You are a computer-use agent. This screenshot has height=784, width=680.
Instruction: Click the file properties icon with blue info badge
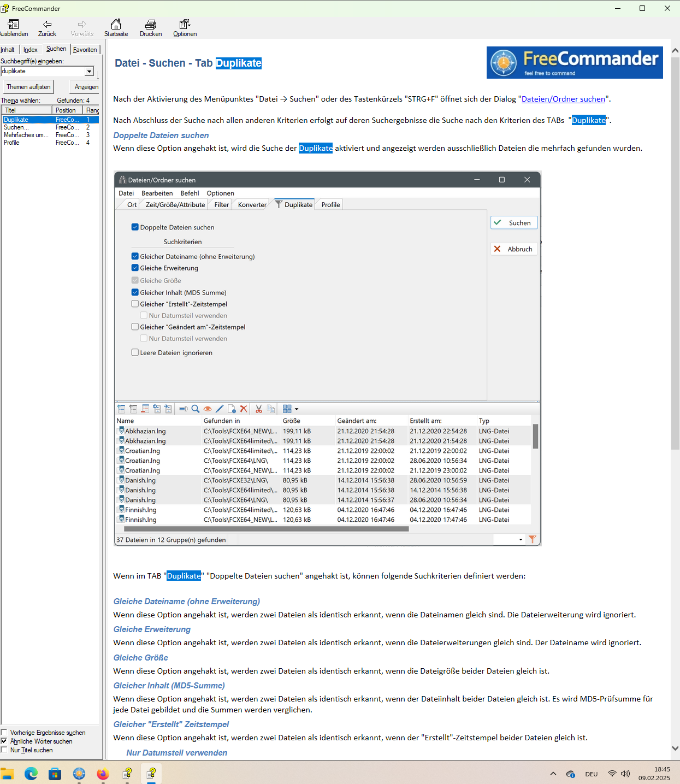[232, 409]
